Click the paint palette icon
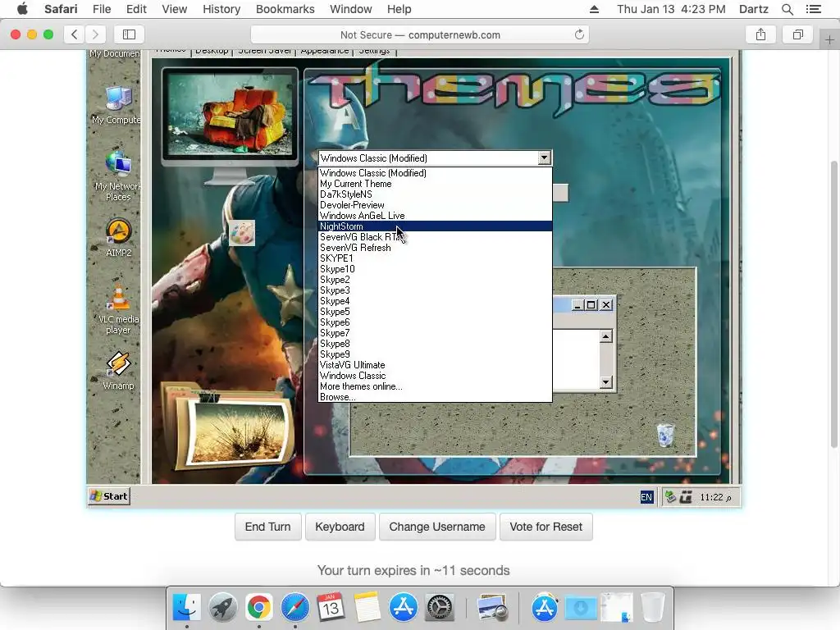 click(242, 233)
